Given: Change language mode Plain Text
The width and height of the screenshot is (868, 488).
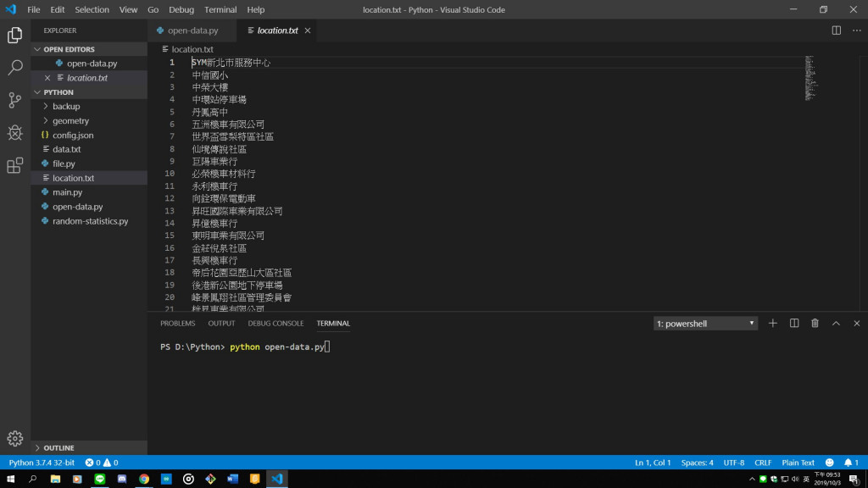Looking at the screenshot, I should (x=798, y=463).
